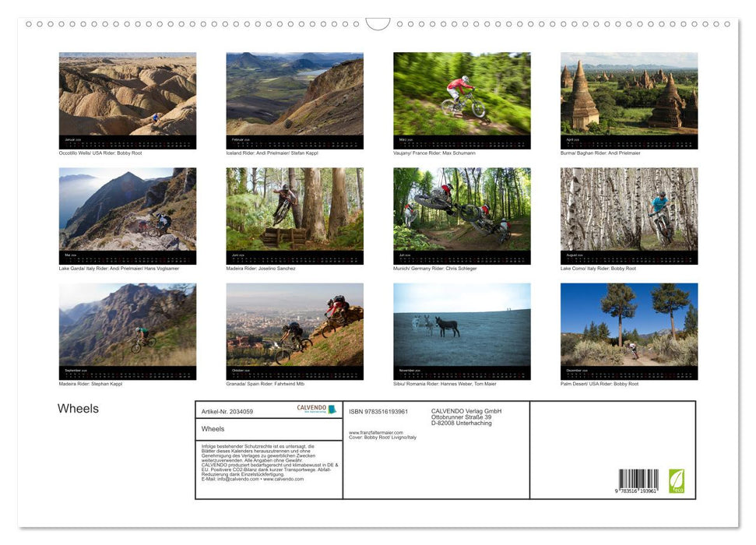Viewport: 756px width, 545px height.
Task: Open the Occotillo Wells USA desert photo
Action: coord(128,94)
